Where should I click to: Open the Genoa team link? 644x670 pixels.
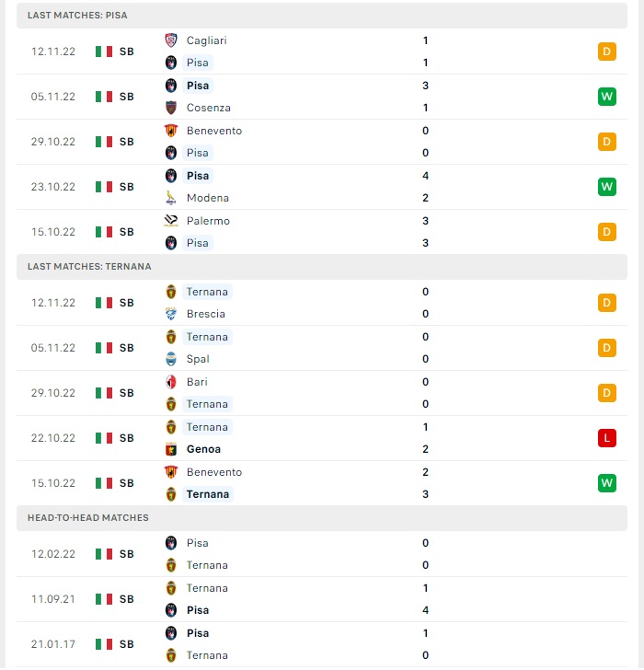[x=203, y=449]
